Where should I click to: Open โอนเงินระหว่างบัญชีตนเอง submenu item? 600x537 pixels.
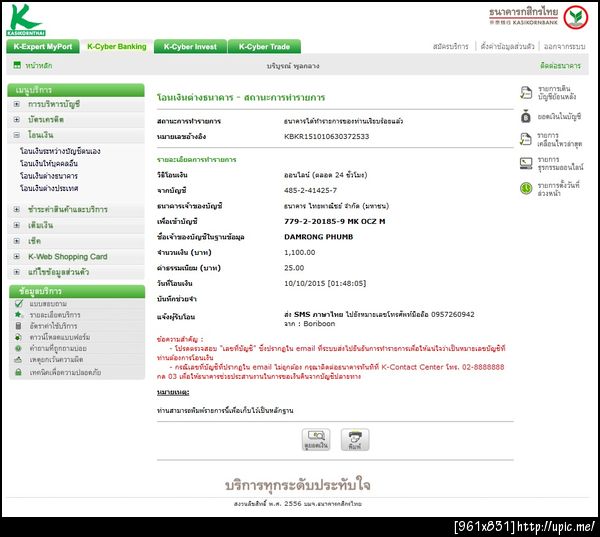point(60,151)
